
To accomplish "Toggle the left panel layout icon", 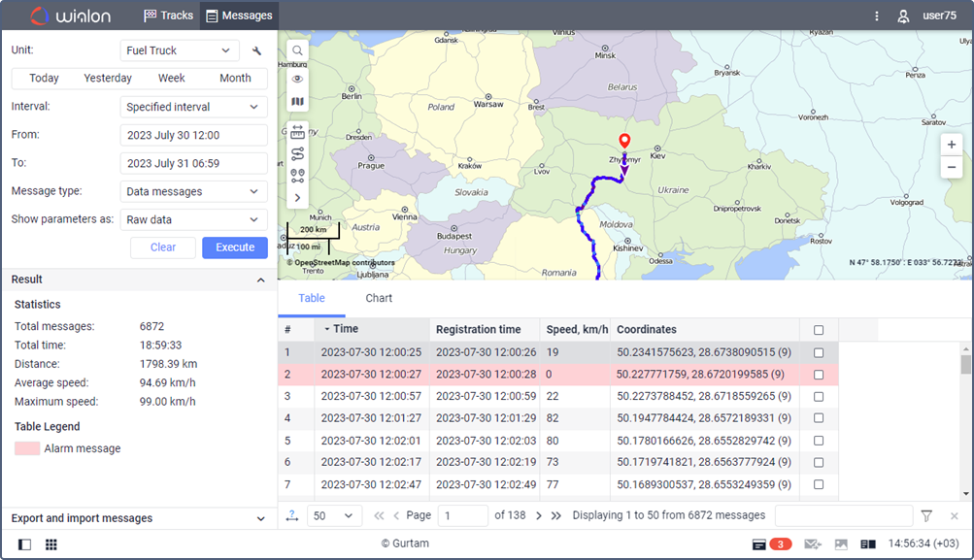I will point(25,544).
